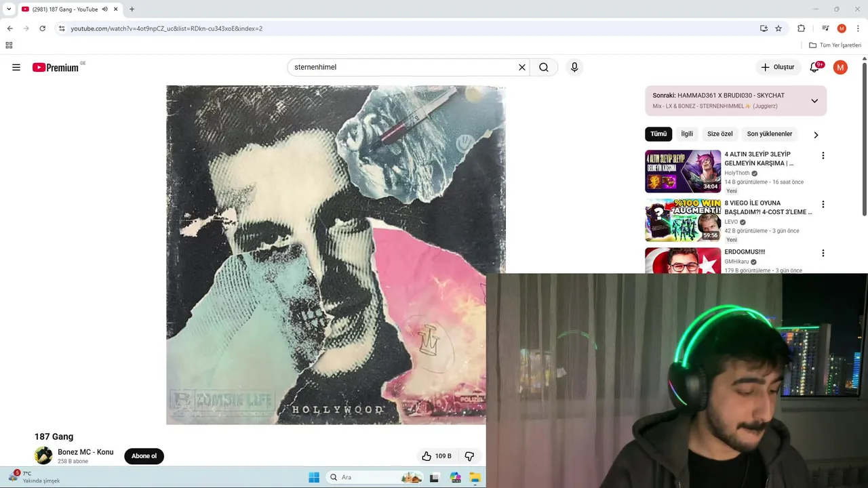Click the page vertical scrollbar
Screen dimensions: 868x488
pos(865,138)
